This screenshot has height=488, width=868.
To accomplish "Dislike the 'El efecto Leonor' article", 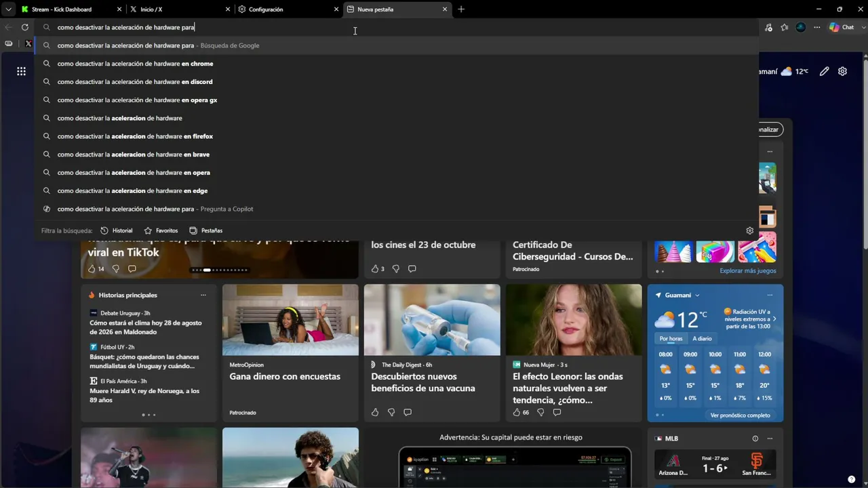I will click(x=540, y=412).
